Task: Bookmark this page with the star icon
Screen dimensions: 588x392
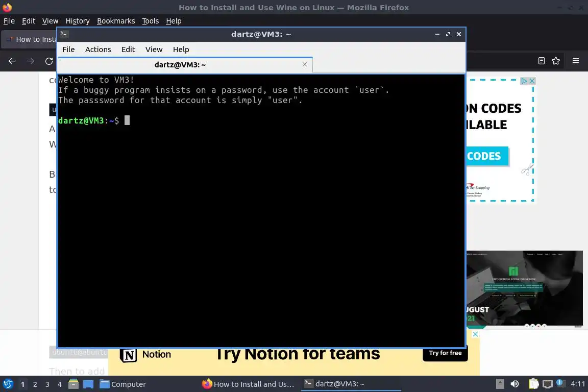Action: click(556, 61)
